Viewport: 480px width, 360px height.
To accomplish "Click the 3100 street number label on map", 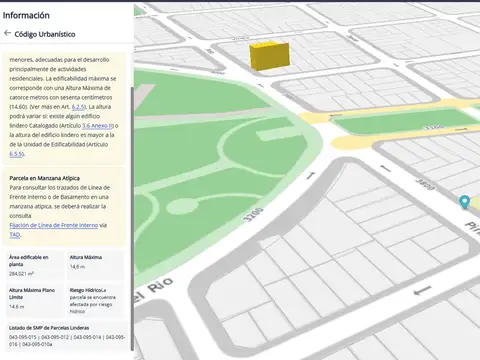I will point(435,127).
